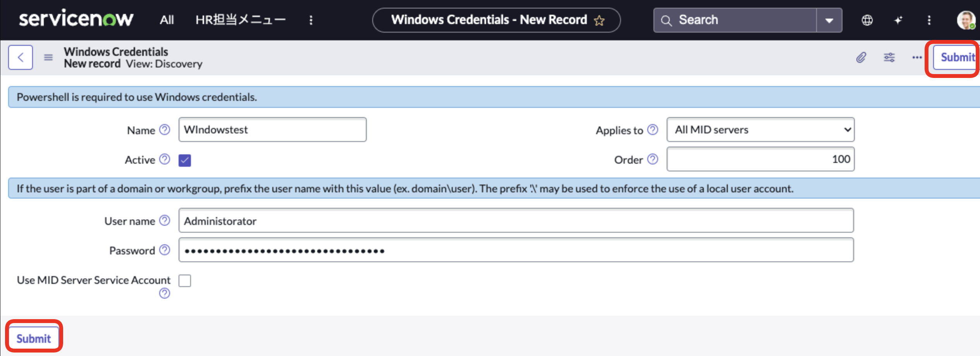Click the 'Active' field label

tap(140, 160)
